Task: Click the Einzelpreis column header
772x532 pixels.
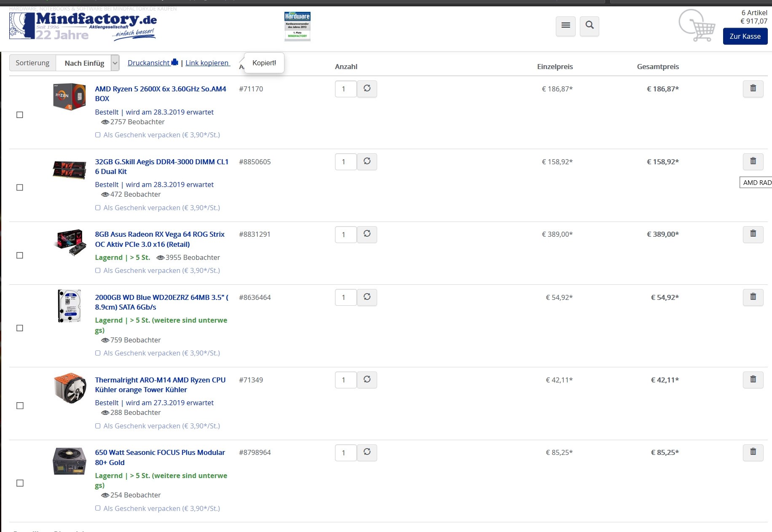Action: coord(555,67)
